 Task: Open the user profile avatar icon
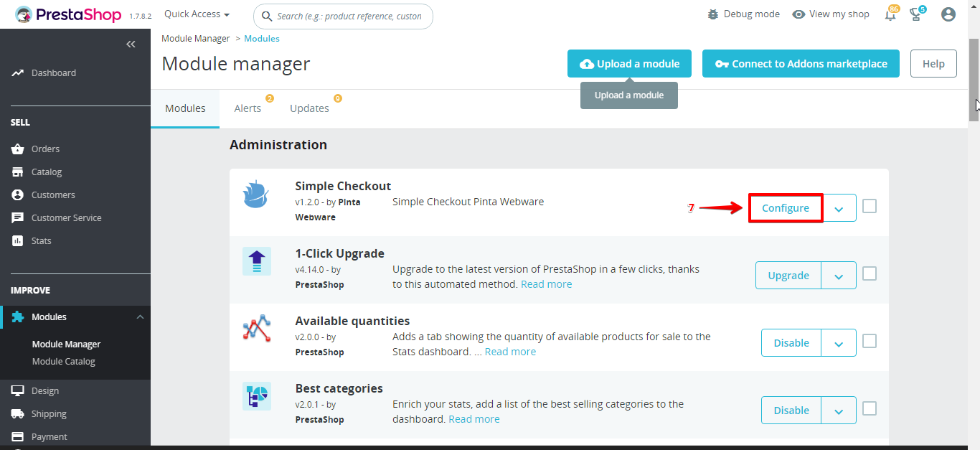pyautogui.click(x=948, y=14)
